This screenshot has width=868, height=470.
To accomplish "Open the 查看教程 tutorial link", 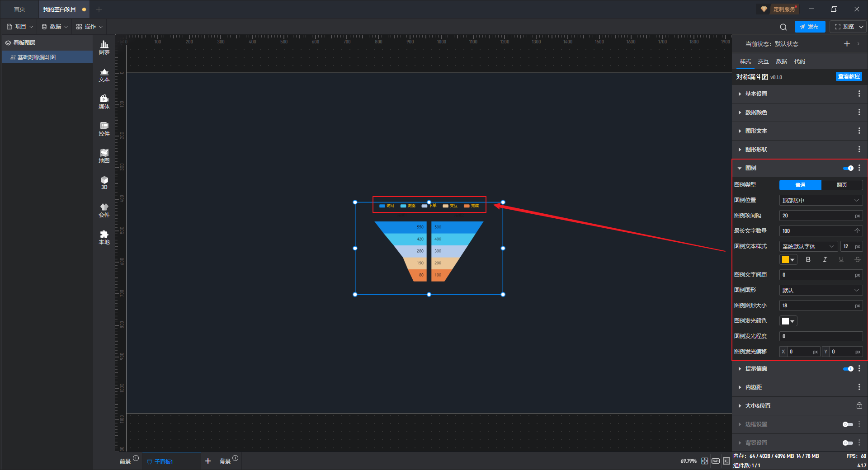I will pos(849,76).
